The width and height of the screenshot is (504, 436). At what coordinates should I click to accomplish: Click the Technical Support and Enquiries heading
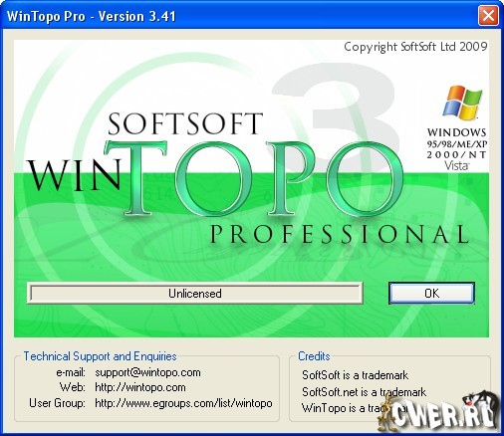click(100, 356)
